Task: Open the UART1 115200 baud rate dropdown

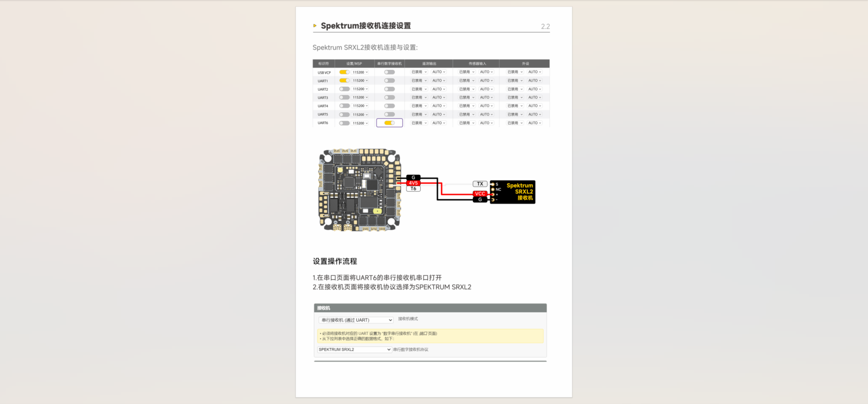Action: coord(360,81)
